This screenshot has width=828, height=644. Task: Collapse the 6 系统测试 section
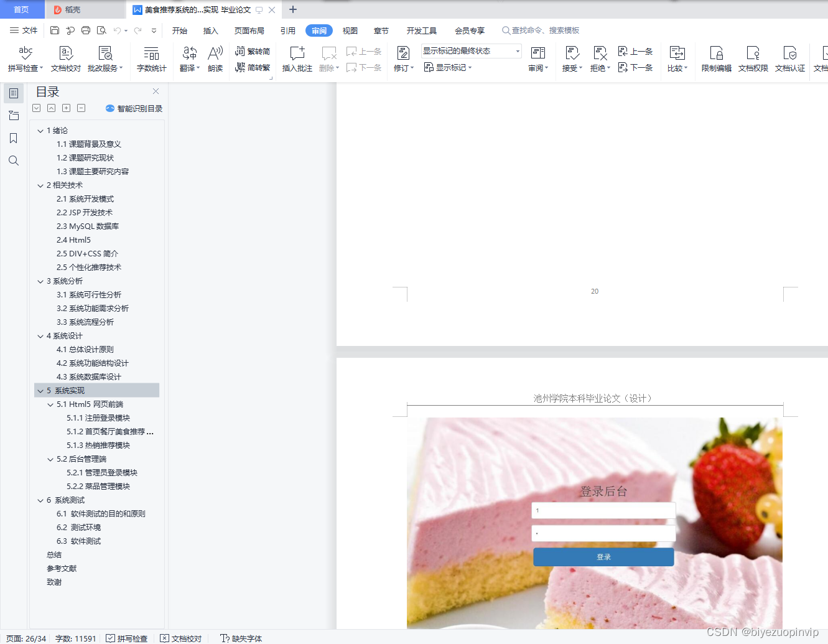coord(40,500)
